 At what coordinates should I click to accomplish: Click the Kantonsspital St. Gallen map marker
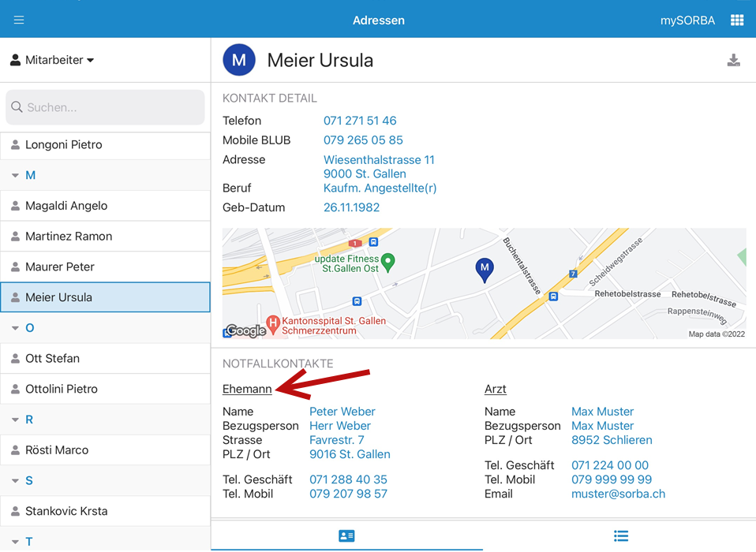point(272,323)
